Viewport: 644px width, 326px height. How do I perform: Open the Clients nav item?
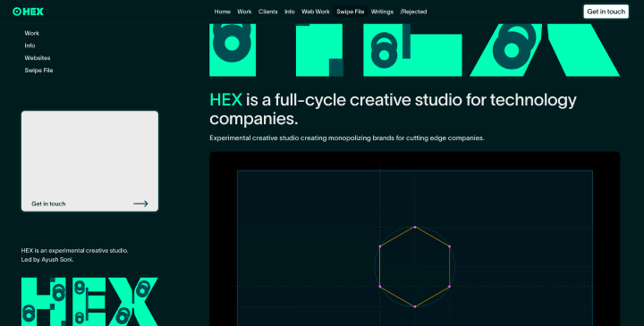[267, 12]
